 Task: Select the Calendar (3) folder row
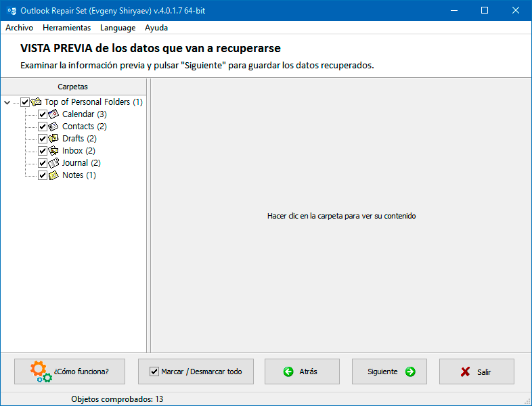click(85, 114)
